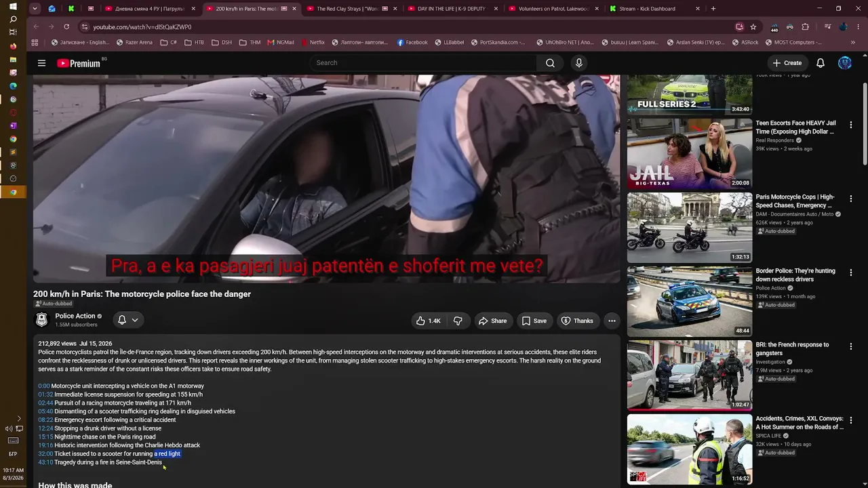The image size is (868, 488).
Task: Open the NGMail bookmark
Action: point(280,42)
